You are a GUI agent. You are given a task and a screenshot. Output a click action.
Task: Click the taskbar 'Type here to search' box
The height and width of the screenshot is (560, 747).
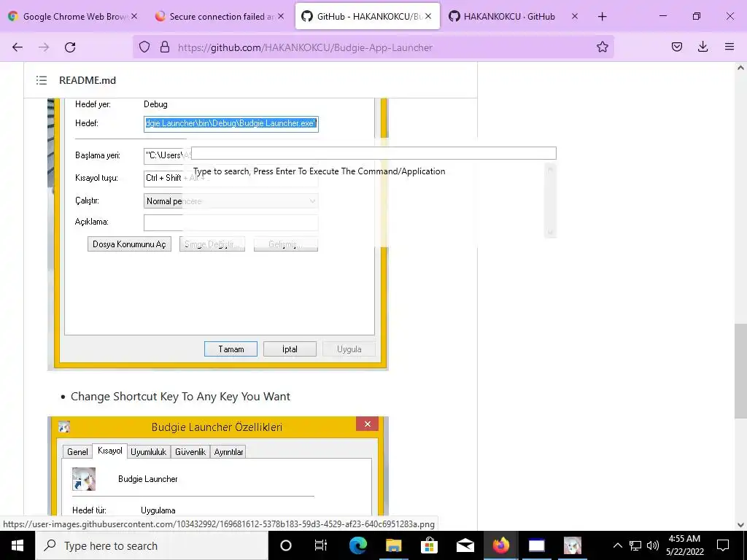(x=152, y=545)
